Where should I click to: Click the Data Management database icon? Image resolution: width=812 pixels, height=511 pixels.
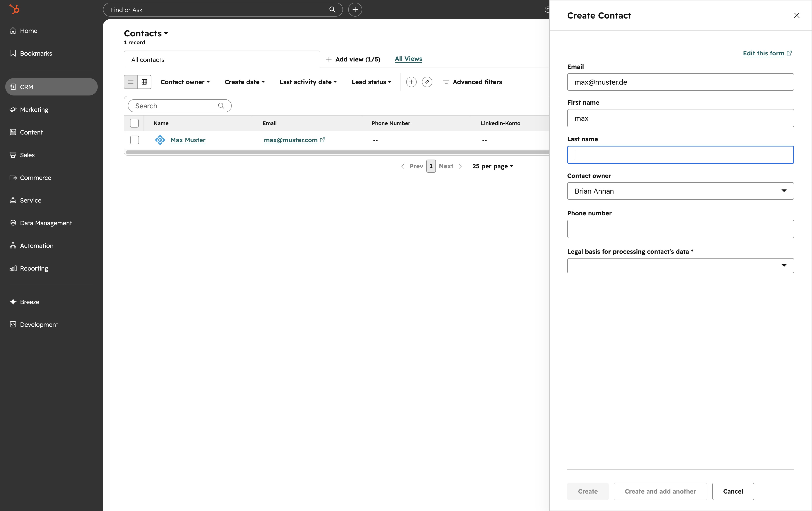[13, 223]
